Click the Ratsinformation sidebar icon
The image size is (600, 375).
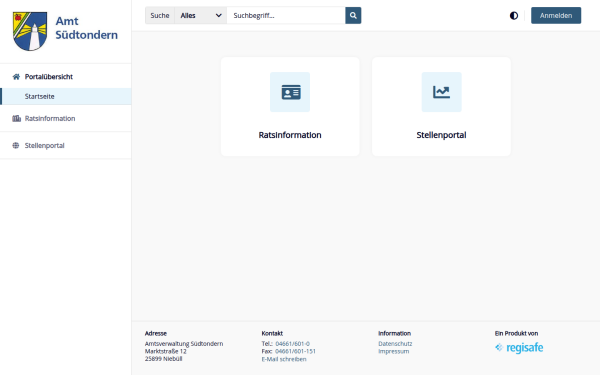point(16,118)
